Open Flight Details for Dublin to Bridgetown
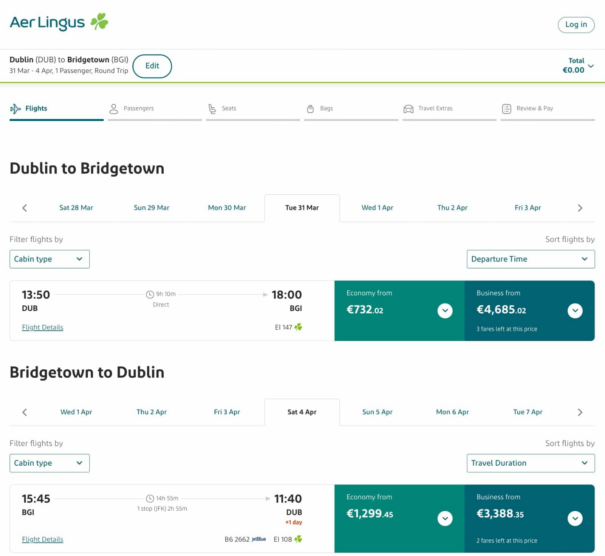 click(42, 327)
